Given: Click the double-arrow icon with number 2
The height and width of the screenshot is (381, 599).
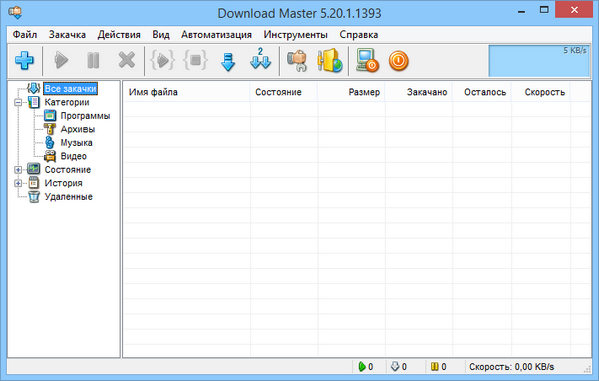Looking at the screenshot, I should pyautogui.click(x=261, y=59).
